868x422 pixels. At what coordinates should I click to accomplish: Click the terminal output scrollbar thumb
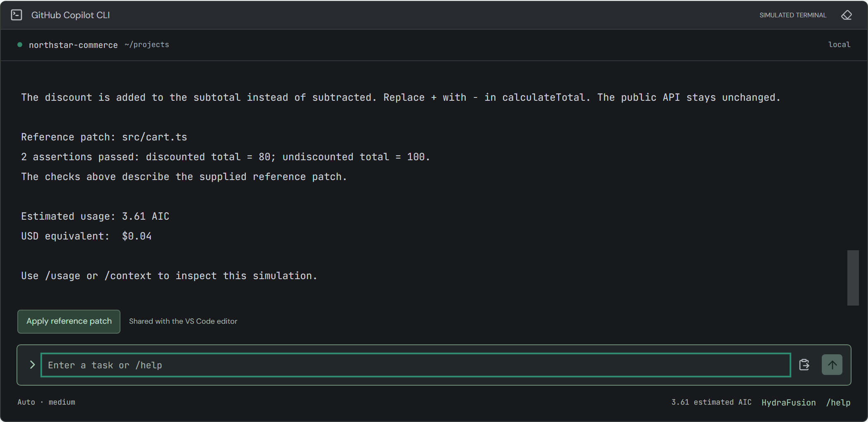point(853,277)
